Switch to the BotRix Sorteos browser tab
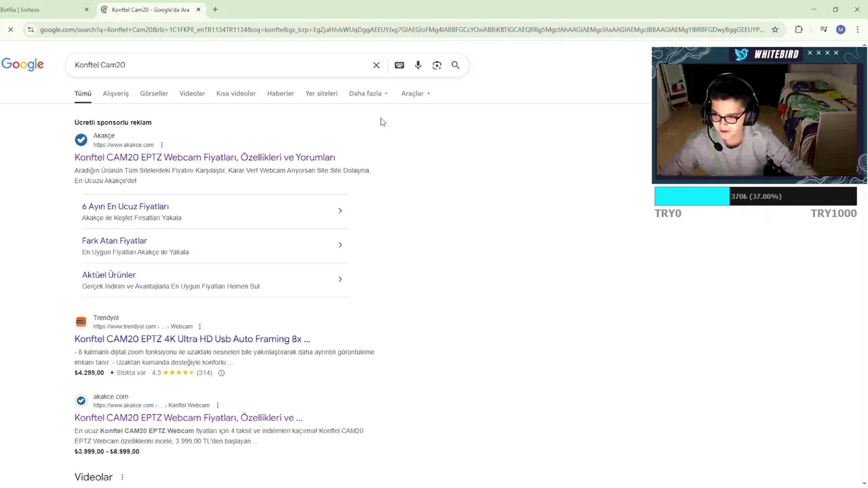The width and height of the screenshot is (868, 488). point(41,9)
